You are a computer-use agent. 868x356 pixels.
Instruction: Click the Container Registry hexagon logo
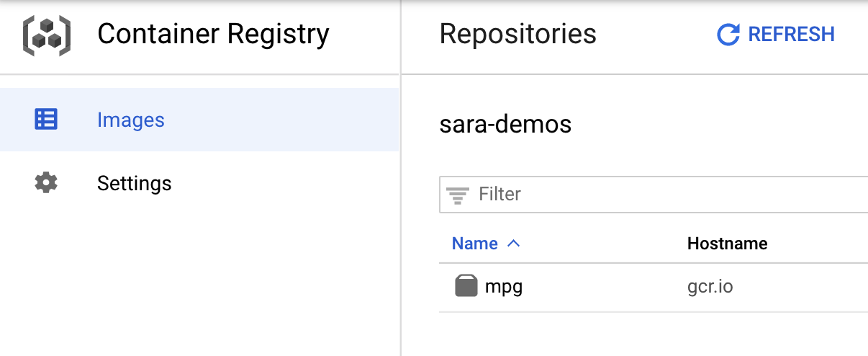click(x=47, y=35)
